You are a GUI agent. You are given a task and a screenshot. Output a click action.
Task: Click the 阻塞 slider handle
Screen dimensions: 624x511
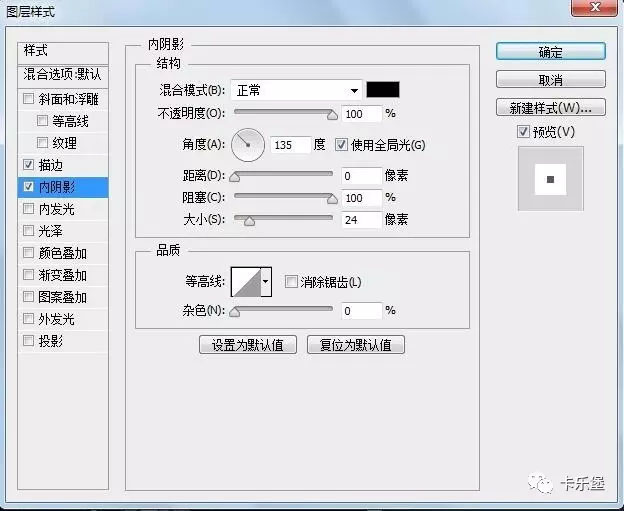332,199
